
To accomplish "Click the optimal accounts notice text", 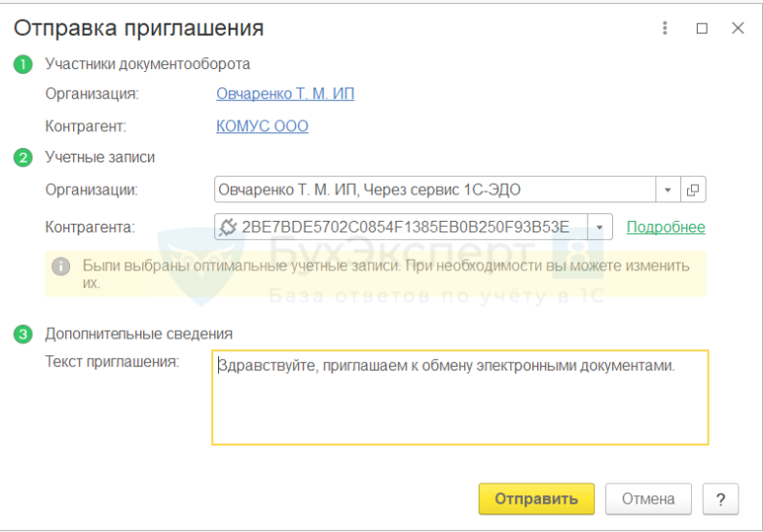I will (x=385, y=274).
